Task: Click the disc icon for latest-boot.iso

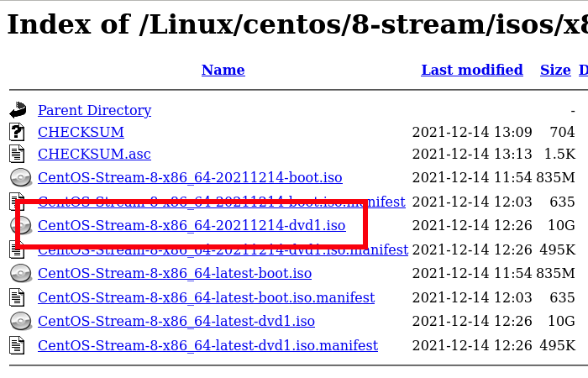Action: (x=20, y=274)
